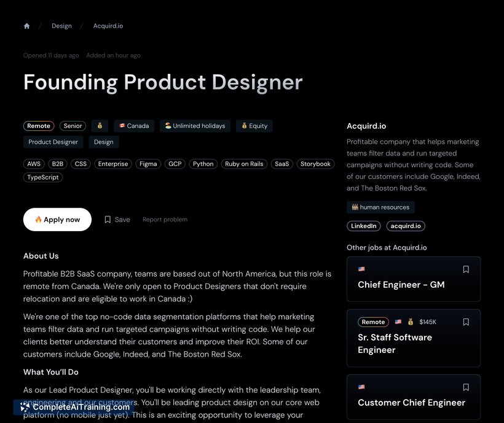Filter by the SaaS skill tag
Screen dimensions: 504x423
[x=282, y=164]
